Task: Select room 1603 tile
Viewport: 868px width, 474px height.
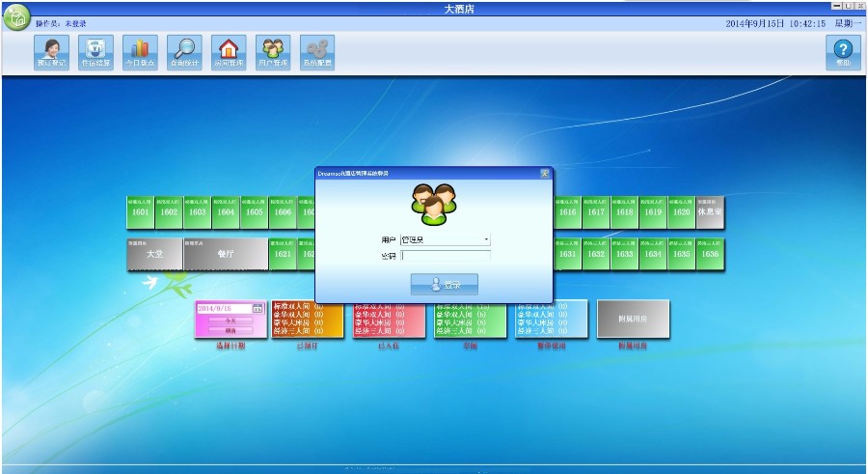Action: tap(197, 212)
